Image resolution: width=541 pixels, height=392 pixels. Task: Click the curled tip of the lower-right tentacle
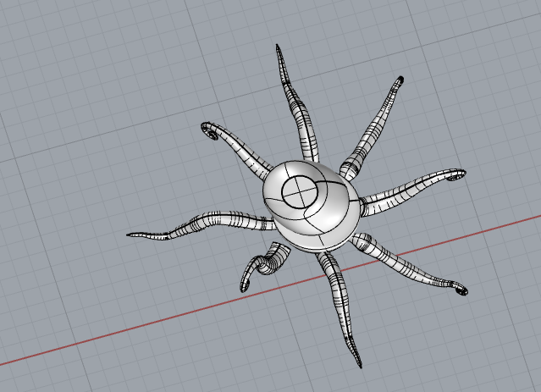(462, 291)
